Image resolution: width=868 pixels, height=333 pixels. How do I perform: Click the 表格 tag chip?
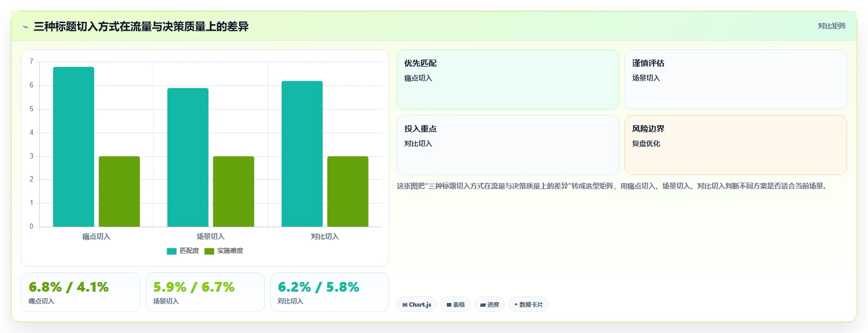(456, 305)
